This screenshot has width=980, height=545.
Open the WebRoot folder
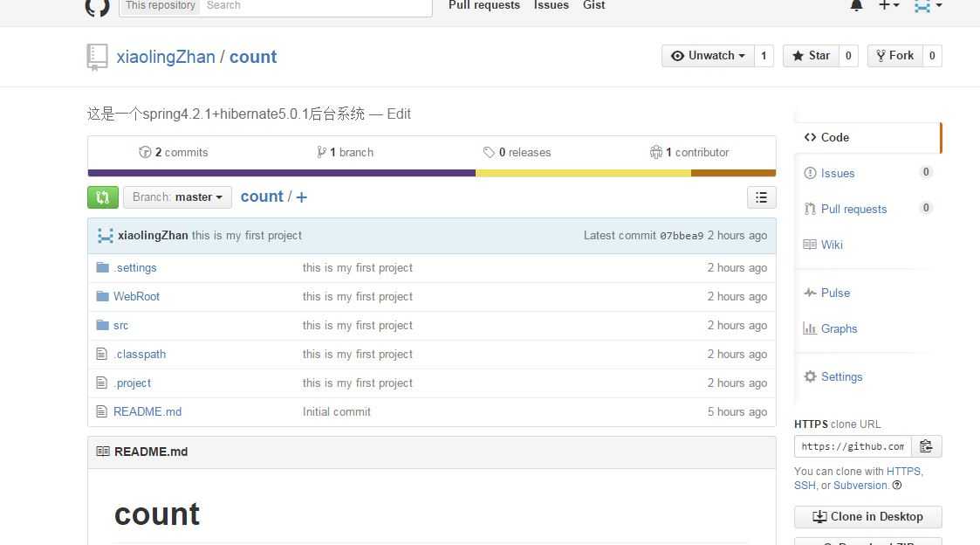(136, 297)
